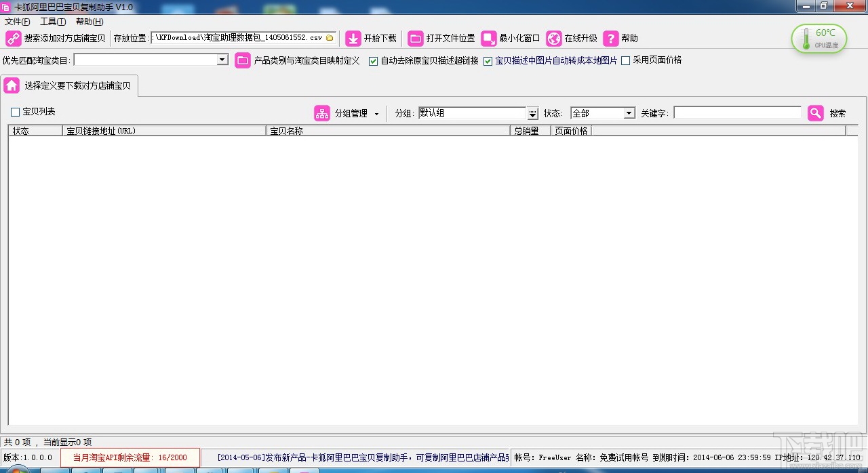868x473 pixels.
Task: Click the 最小化窗口 toolbar icon
Action: (x=489, y=38)
